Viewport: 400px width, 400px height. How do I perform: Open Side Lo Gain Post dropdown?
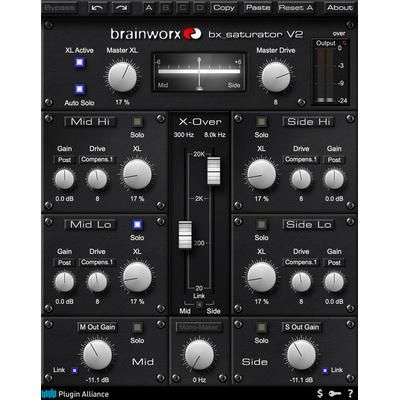pos(334,262)
